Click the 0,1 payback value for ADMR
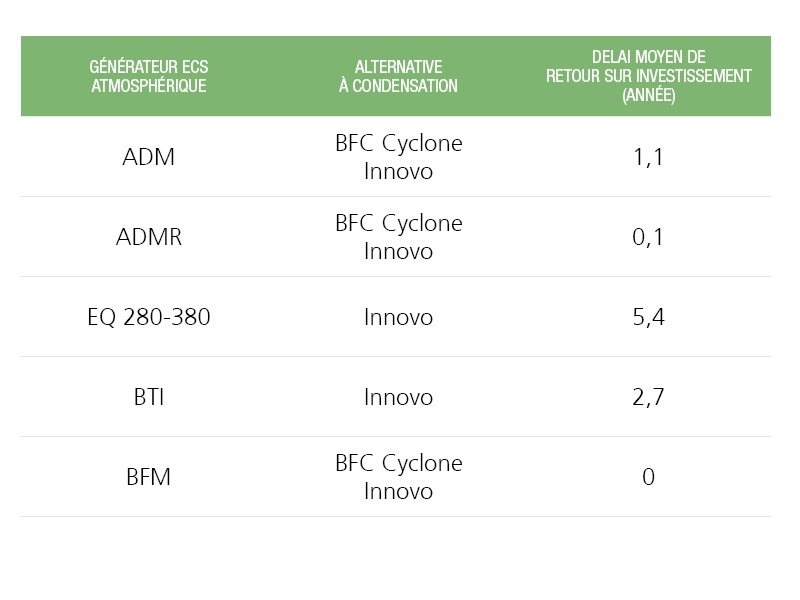 point(648,237)
